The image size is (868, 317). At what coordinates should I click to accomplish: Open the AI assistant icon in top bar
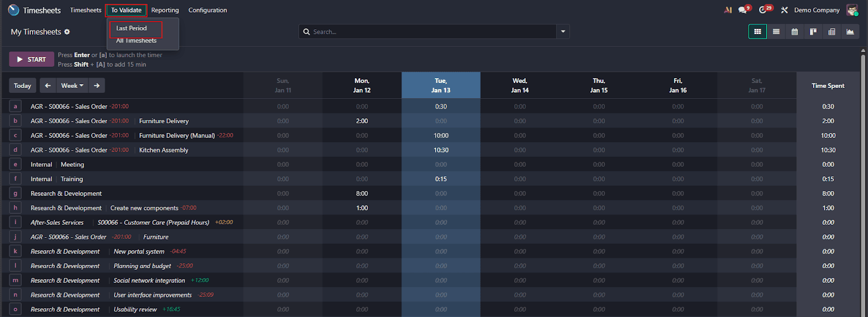point(728,10)
